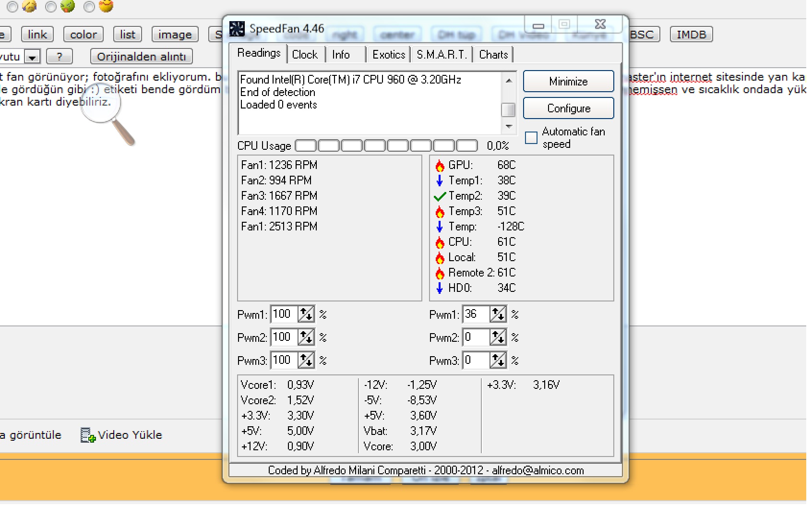Screen dimensions: 812x505
Task: Click into left Pwm1 value field
Action: tap(284, 314)
